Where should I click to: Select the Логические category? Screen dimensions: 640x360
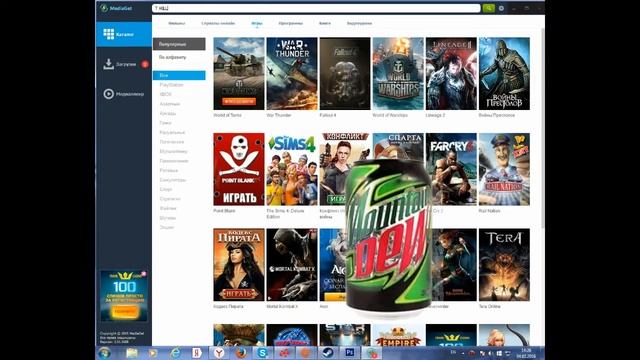point(172,142)
